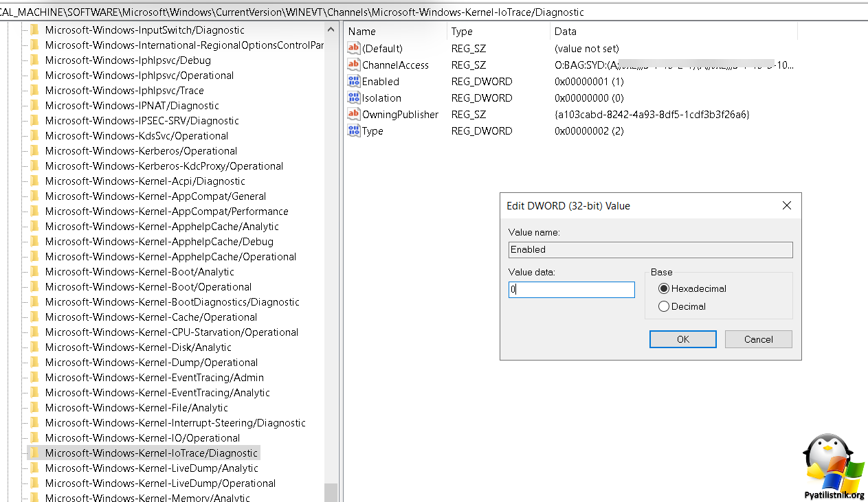The height and width of the screenshot is (502, 868).
Task: Click the Enabled data 0x00000001 (1)
Action: click(589, 82)
